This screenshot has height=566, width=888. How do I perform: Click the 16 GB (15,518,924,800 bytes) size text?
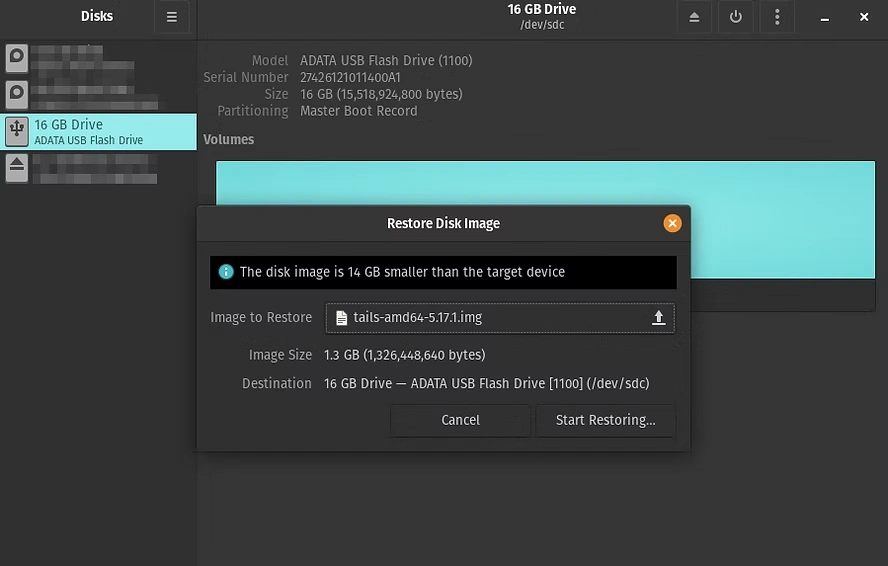[x=381, y=95]
